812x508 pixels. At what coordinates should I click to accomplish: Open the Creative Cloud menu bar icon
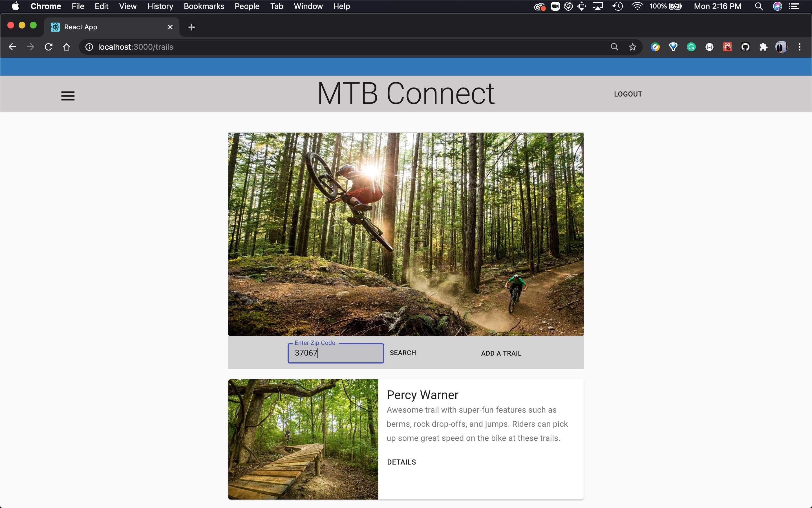[540, 6]
